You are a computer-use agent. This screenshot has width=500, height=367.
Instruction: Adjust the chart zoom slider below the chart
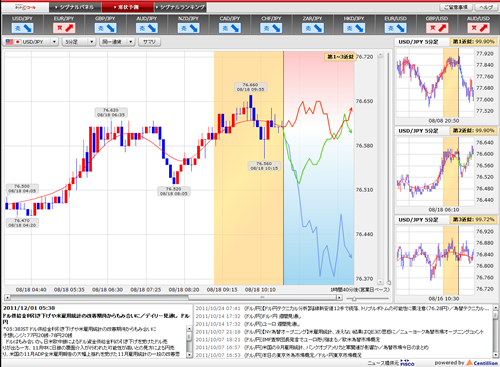pos(354,298)
